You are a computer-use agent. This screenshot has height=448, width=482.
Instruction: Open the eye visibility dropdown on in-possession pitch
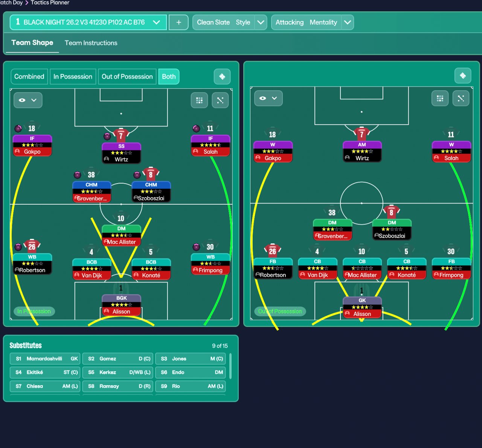[x=28, y=100]
